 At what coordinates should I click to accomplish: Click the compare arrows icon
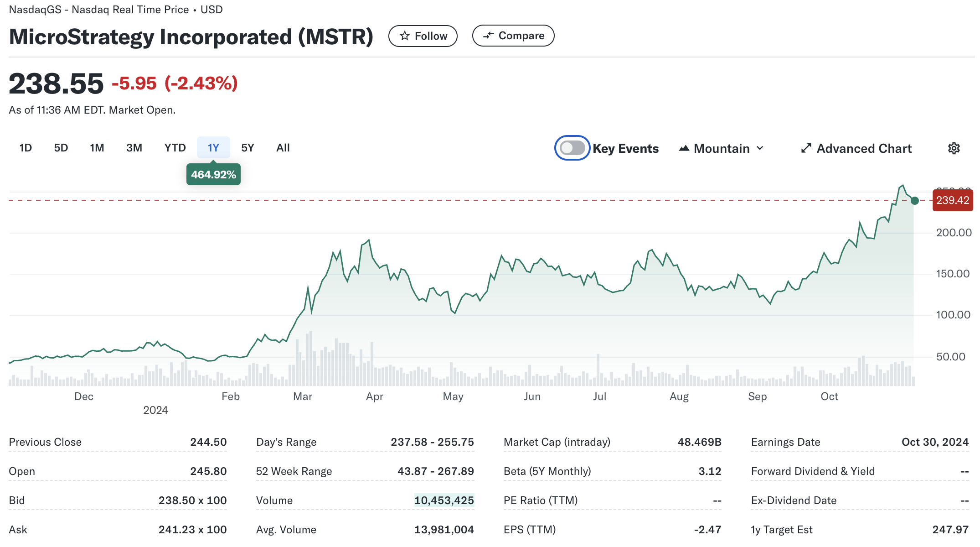tap(489, 35)
